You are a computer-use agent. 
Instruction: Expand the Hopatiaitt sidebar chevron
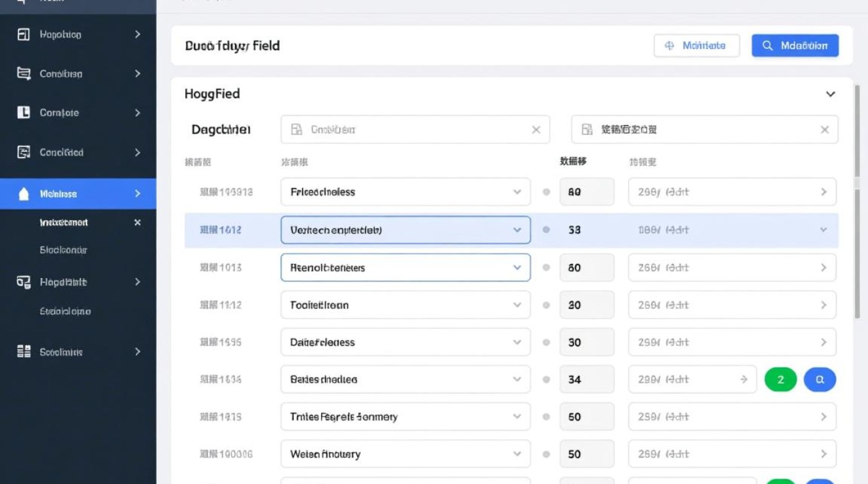(x=138, y=282)
